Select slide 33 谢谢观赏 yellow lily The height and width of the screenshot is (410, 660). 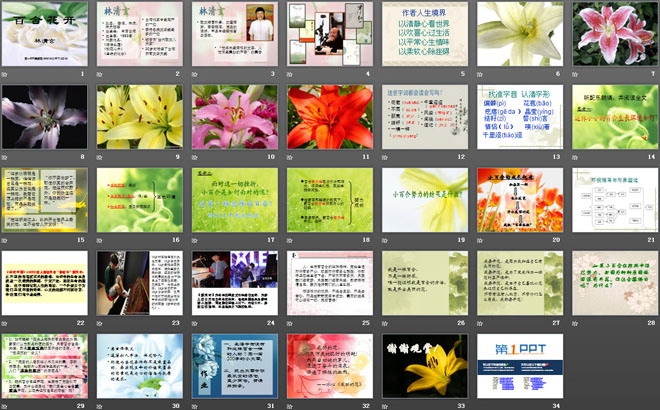[x=425, y=366]
